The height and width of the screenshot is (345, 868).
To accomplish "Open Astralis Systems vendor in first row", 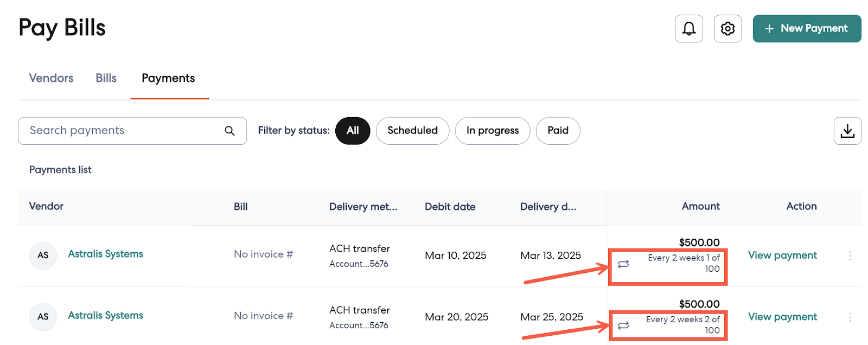I will tap(105, 254).
